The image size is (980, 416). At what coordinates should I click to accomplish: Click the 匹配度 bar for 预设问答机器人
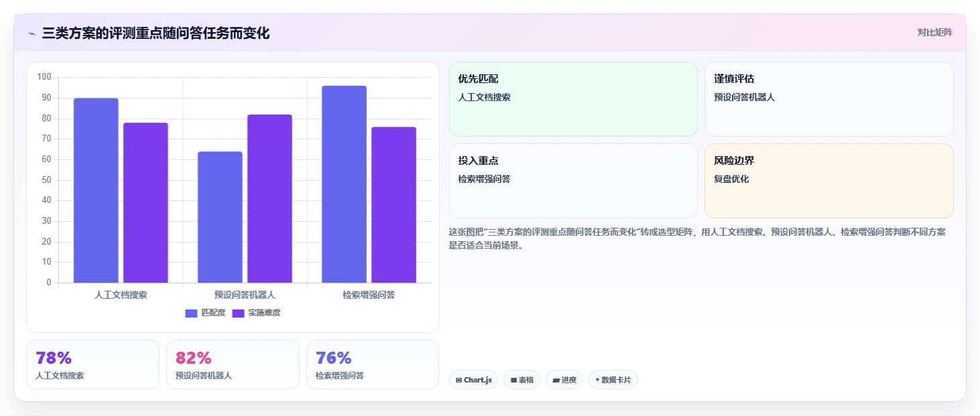coord(220,217)
